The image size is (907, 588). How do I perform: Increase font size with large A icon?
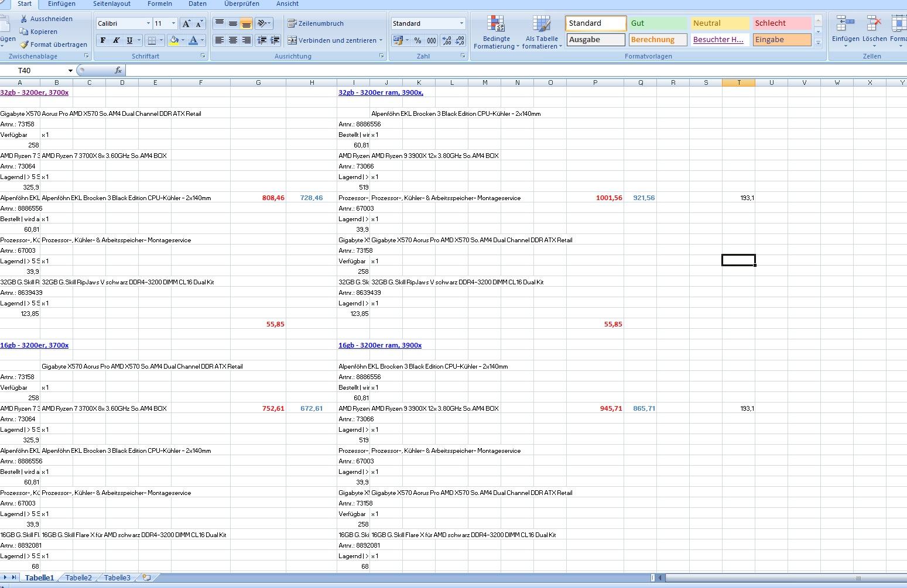[186, 23]
